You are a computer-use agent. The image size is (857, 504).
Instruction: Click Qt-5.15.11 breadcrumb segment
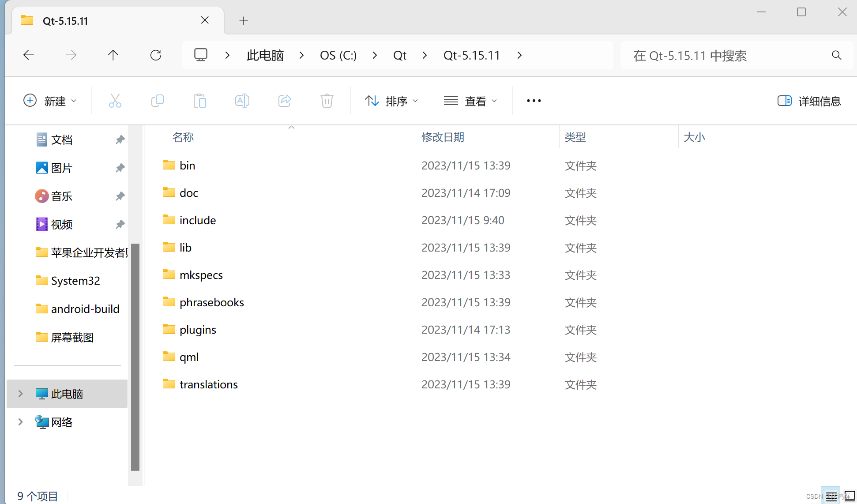[x=471, y=55]
